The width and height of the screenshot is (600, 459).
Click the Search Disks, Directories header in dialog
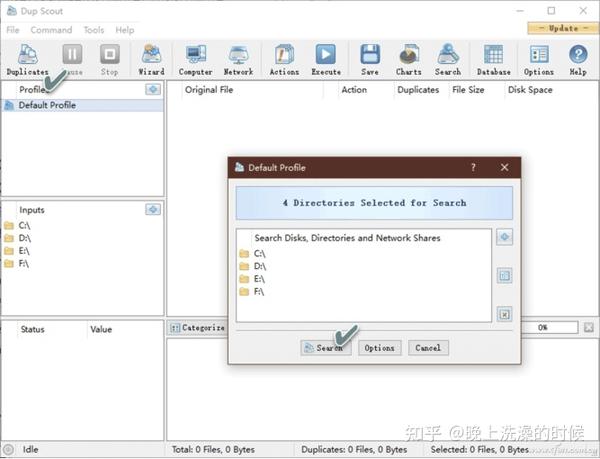(347, 238)
